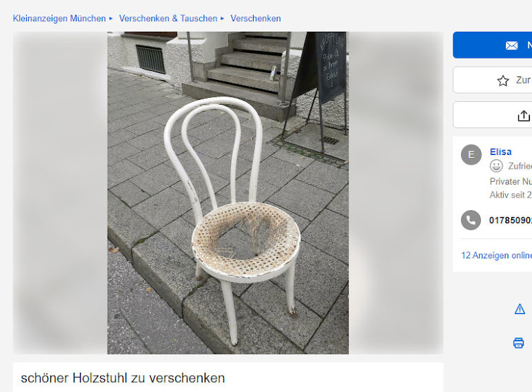
Task: Click the share button below watchlist
Action: 492,115
